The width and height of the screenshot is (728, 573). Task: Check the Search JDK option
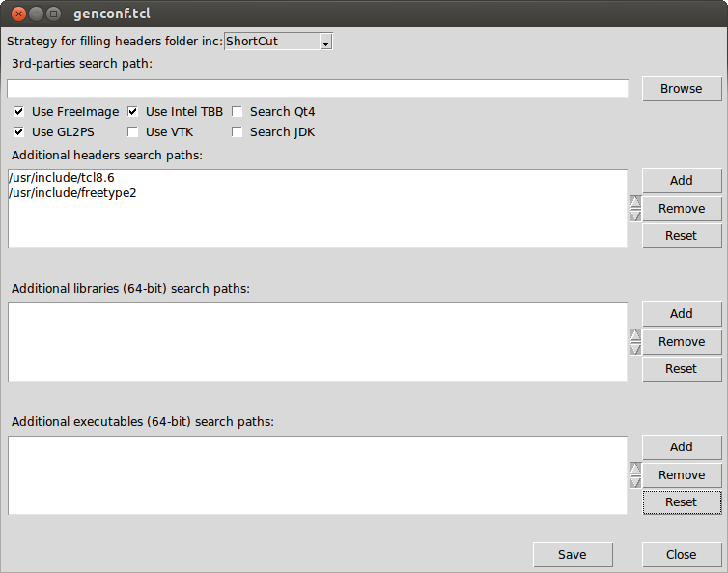click(x=238, y=132)
